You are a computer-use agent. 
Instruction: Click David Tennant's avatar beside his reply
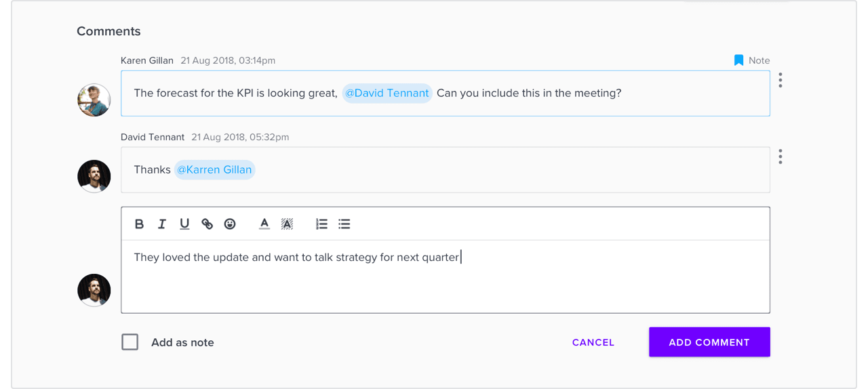pos(94,176)
